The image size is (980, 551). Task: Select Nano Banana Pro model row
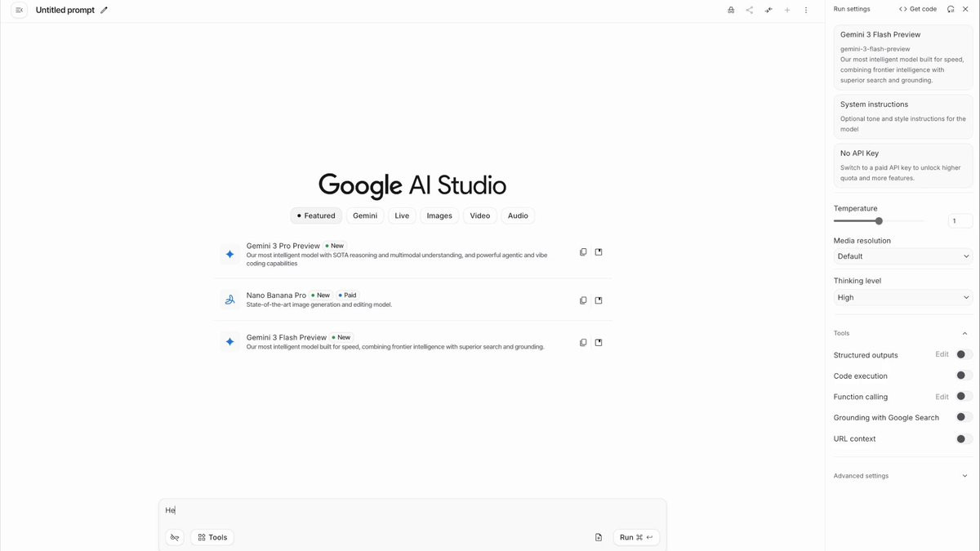click(412, 300)
